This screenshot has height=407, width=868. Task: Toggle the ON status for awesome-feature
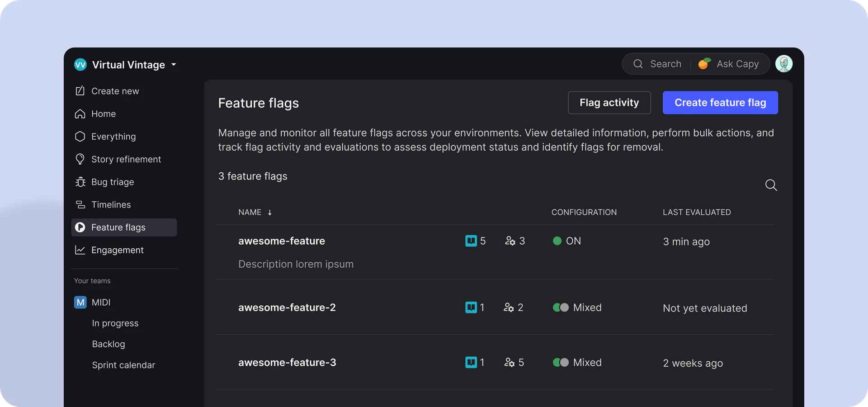[x=557, y=241]
